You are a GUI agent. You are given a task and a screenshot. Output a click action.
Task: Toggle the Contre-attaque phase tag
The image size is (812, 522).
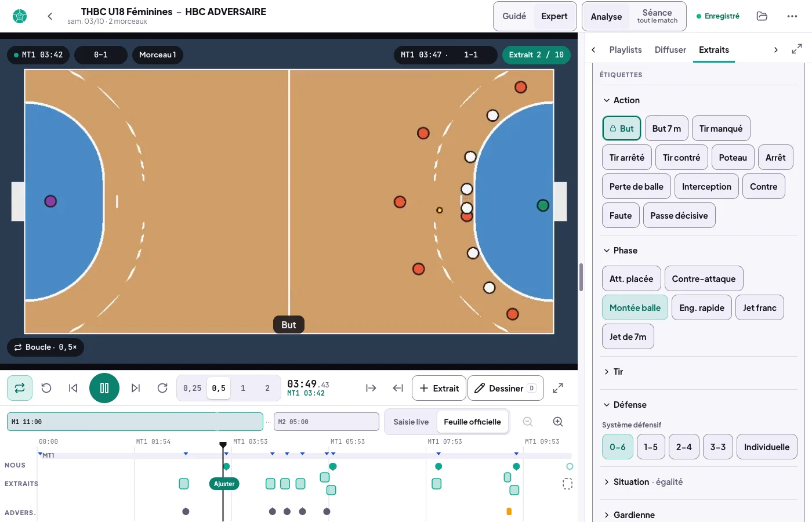click(x=704, y=279)
